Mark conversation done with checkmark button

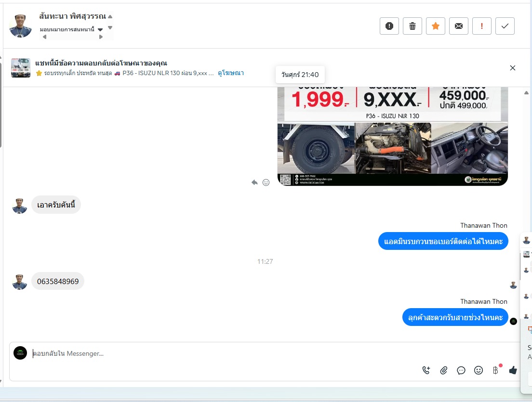click(505, 26)
